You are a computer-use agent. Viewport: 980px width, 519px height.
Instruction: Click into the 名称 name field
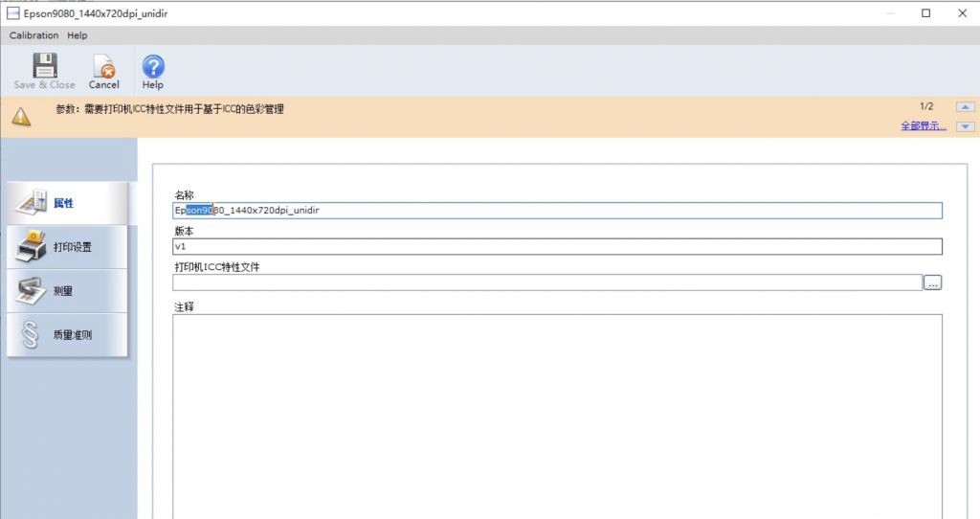click(557, 211)
